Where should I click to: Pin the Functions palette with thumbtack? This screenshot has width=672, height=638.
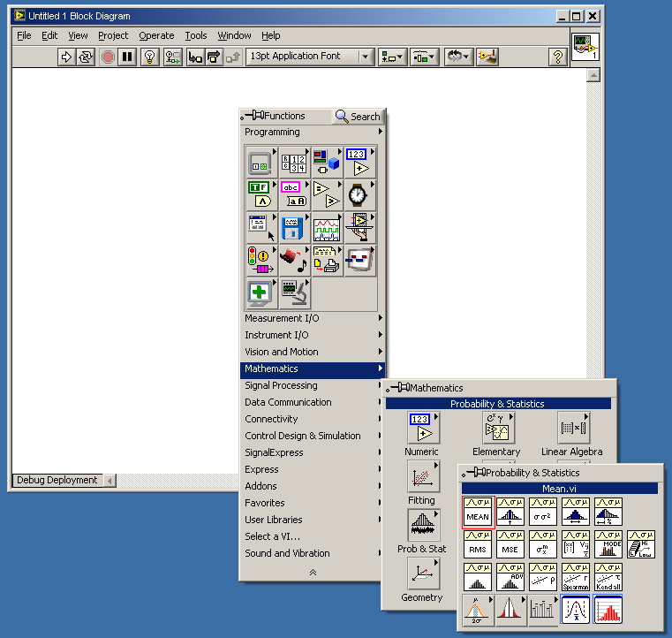pos(253,116)
